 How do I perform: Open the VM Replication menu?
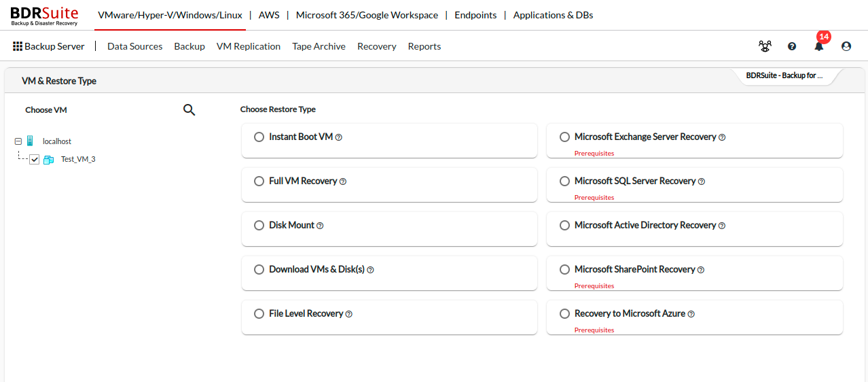point(249,46)
